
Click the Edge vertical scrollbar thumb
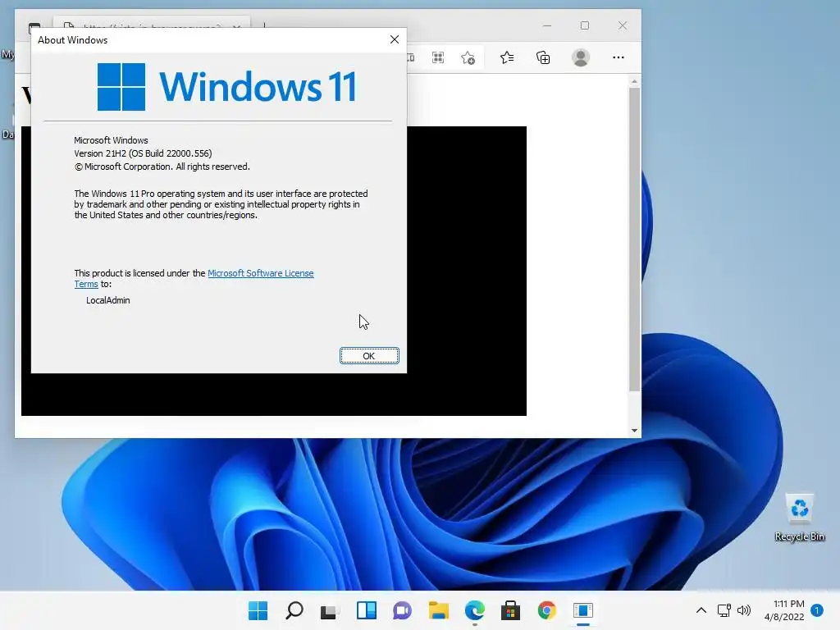[x=634, y=239]
